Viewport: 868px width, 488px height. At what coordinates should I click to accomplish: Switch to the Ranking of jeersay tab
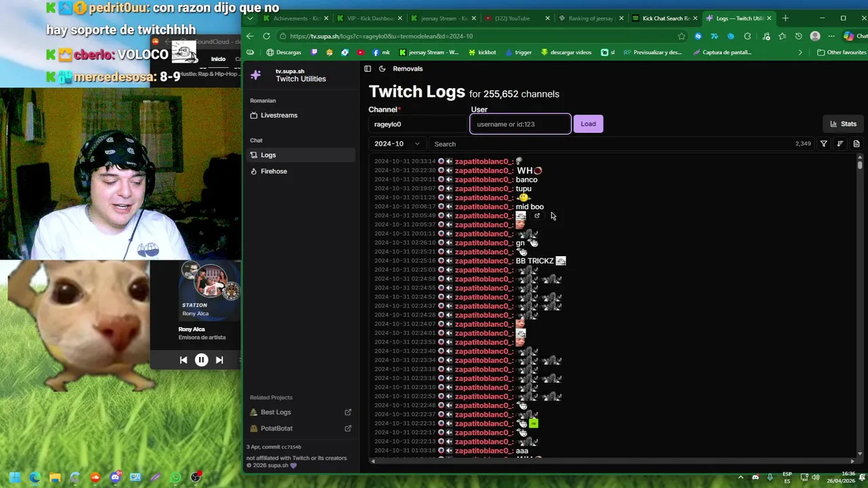pos(590,18)
